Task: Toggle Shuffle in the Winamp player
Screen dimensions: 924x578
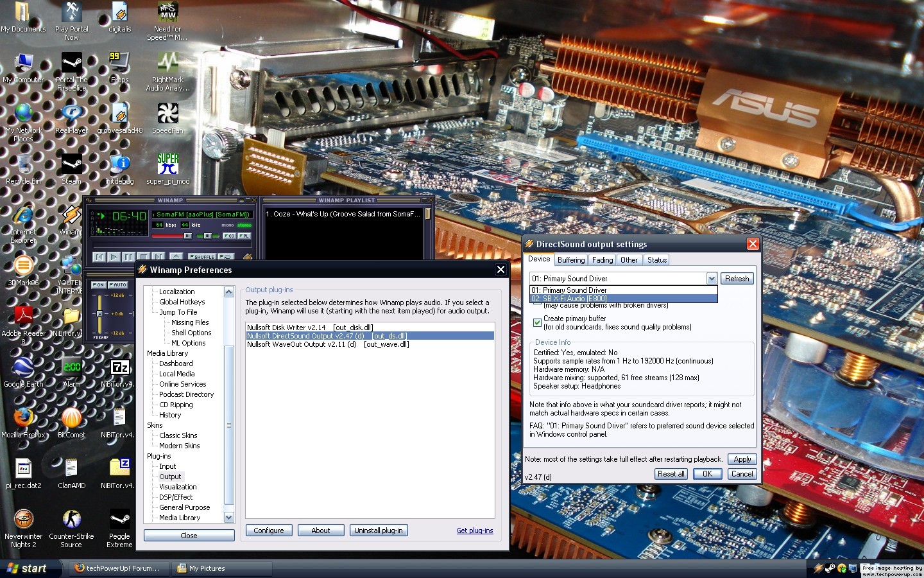Action: 202,256
